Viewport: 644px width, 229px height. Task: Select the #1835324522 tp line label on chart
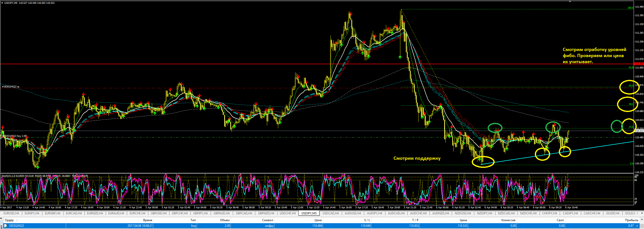click(x=11, y=87)
